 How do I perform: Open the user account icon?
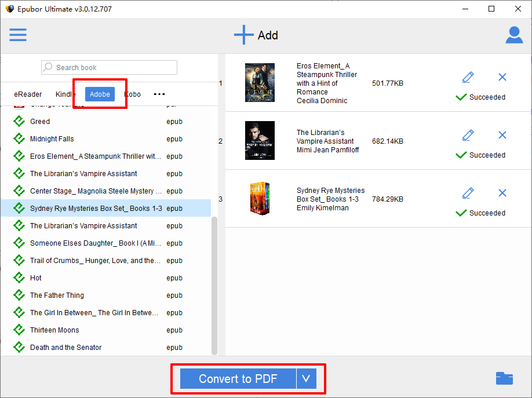point(514,35)
